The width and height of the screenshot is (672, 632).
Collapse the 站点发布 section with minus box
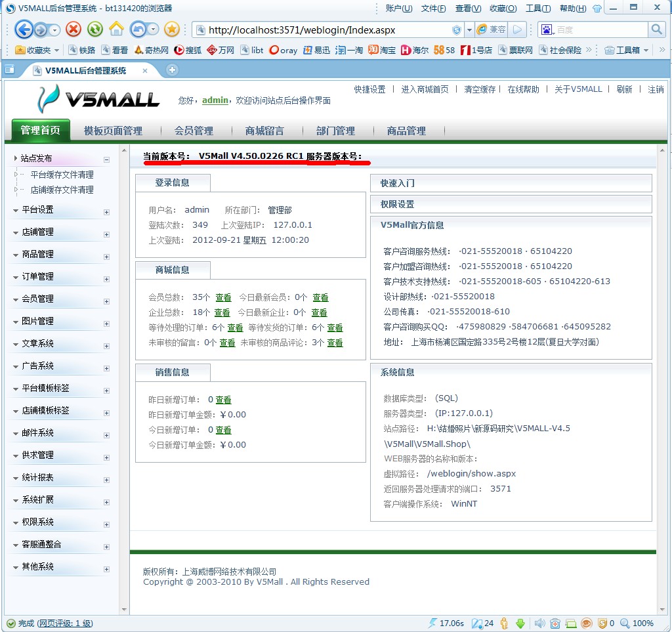[x=107, y=160]
